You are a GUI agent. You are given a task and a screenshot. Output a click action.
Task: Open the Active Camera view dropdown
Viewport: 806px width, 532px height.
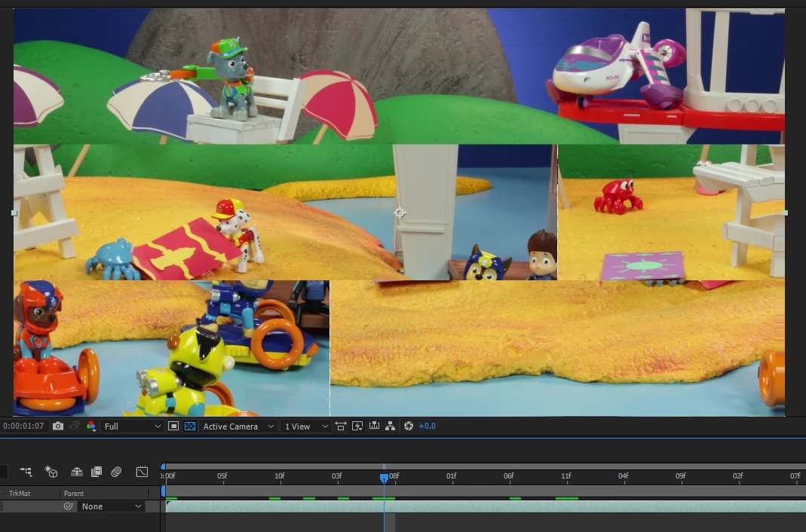[238, 427]
